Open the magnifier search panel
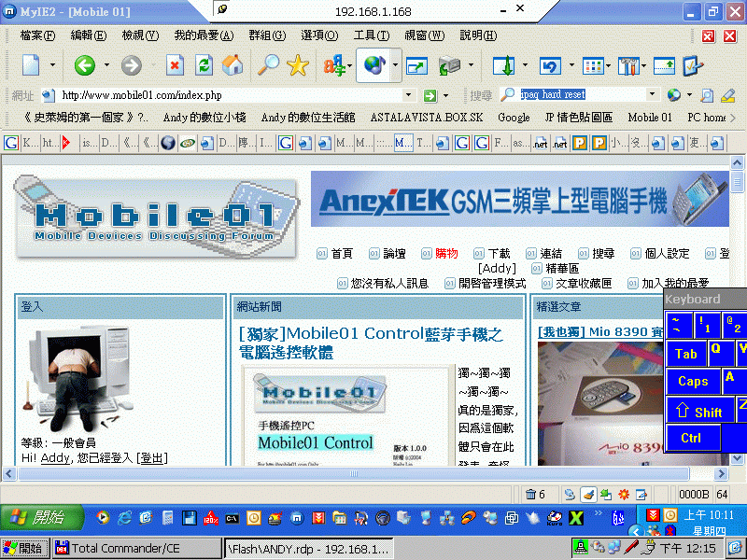Image resolution: width=747 pixels, height=560 pixels. 268,65
